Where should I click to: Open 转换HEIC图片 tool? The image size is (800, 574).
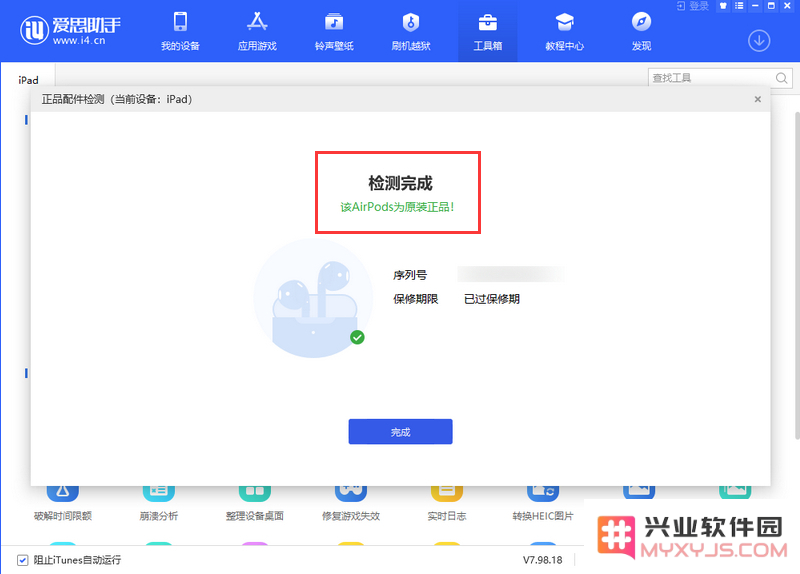543,503
